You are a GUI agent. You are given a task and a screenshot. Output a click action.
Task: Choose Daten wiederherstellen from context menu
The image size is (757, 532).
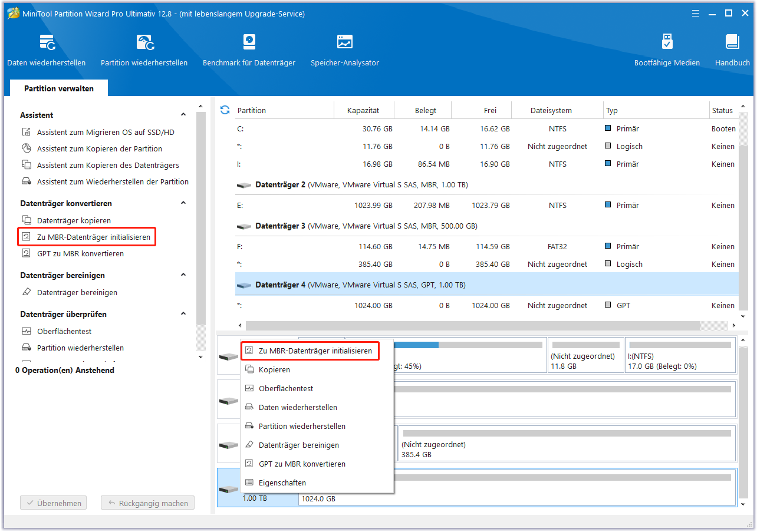(317, 408)
